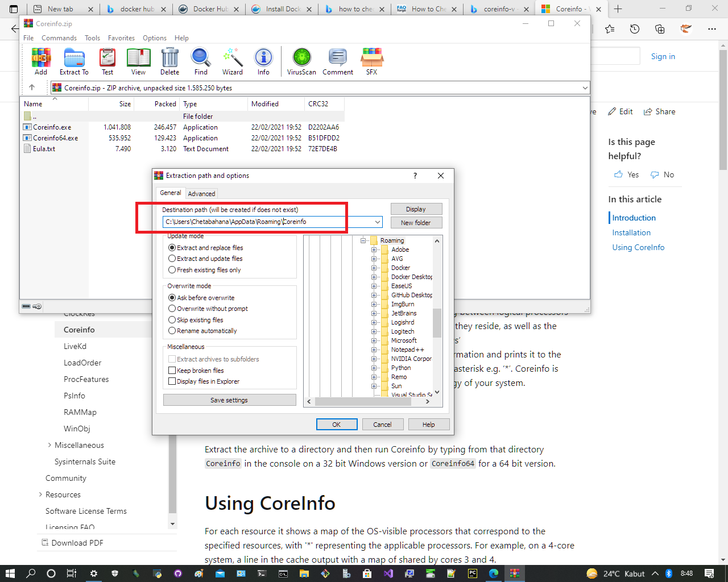Click browser Favorites star icon

pos(610,29)
